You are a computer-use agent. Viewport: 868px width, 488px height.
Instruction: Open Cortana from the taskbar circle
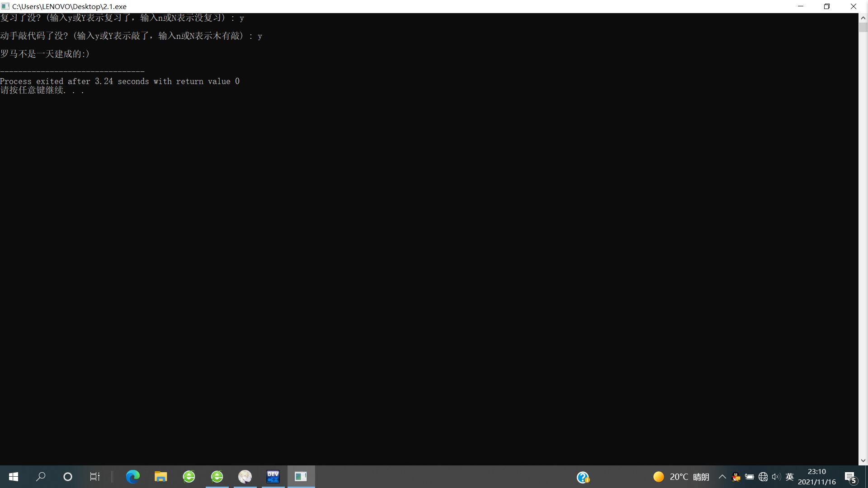(x=68, y=477)
